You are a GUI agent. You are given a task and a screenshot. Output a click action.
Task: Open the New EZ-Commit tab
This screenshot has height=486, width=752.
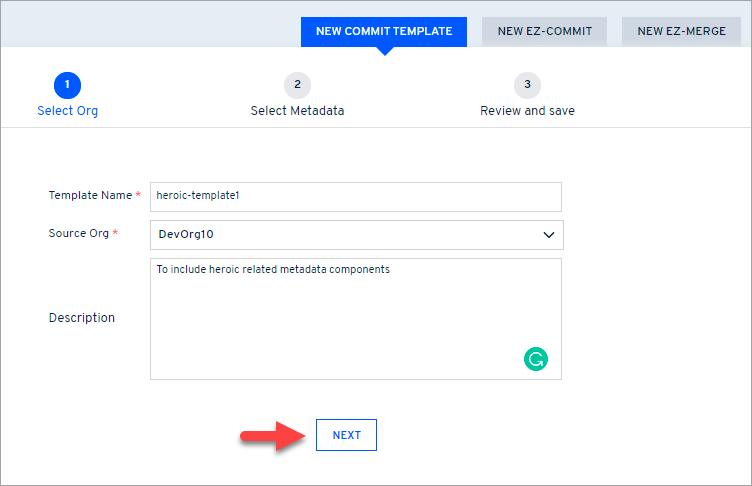click(x=545, y=31)
